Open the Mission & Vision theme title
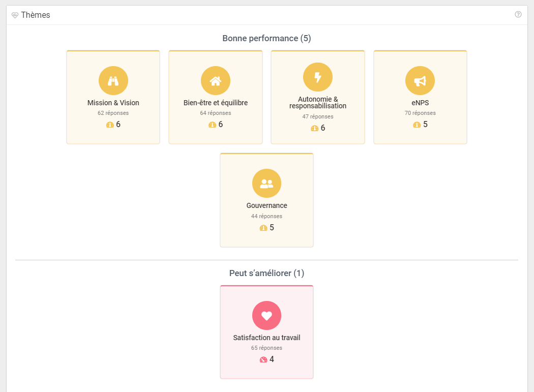Viewport: 534px width, 392px height. point(113,103)
